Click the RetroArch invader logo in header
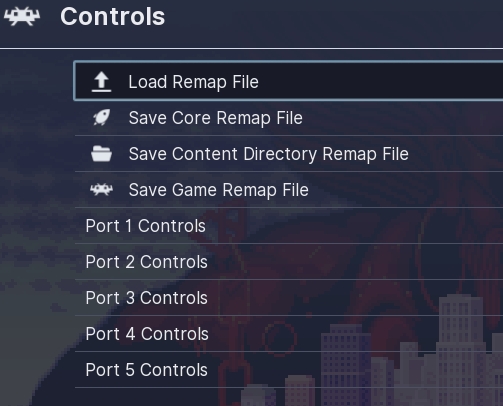Viewport: 503px width, 406px height. tap(22, 16)
